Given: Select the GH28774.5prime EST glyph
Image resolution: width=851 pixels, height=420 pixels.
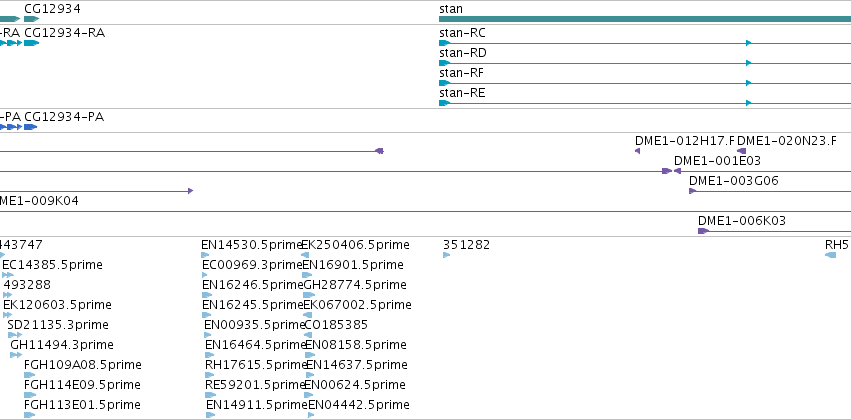Looking at the screenshot, I should point(309,295).
